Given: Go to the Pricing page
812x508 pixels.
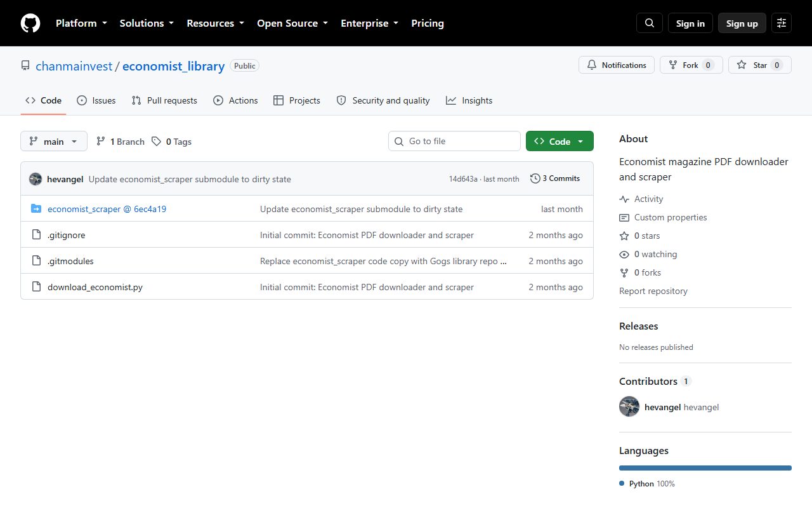Looking at the screenshot, I should 428,23.
